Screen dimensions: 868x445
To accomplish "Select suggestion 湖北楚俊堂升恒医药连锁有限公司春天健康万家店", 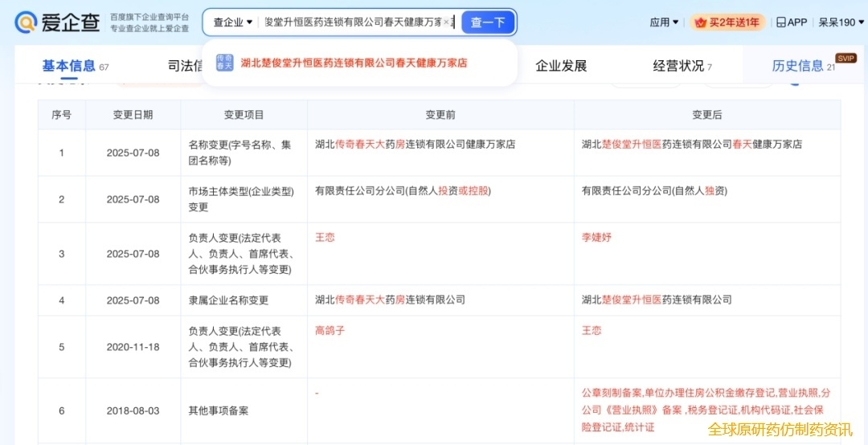I will (354, 63).
